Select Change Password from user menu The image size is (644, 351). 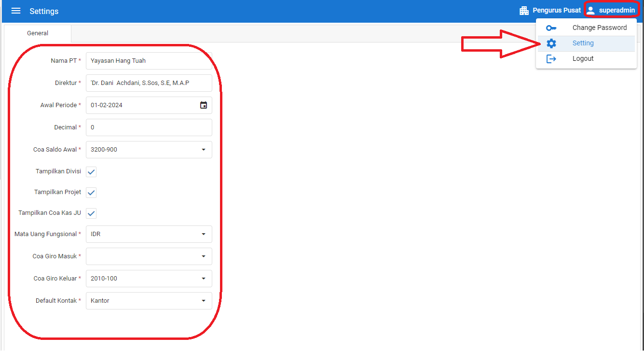599,28
